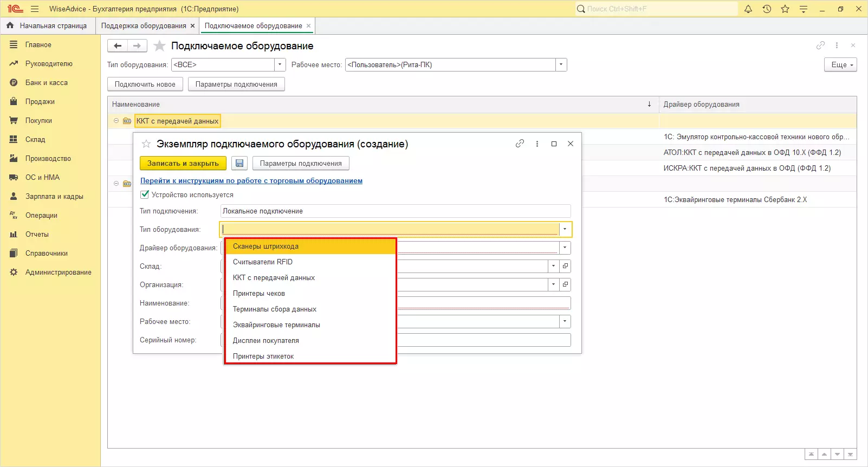The image size is (868, 467).
Task: Click Подключить новое button
Action: click(x=145, y=84)
